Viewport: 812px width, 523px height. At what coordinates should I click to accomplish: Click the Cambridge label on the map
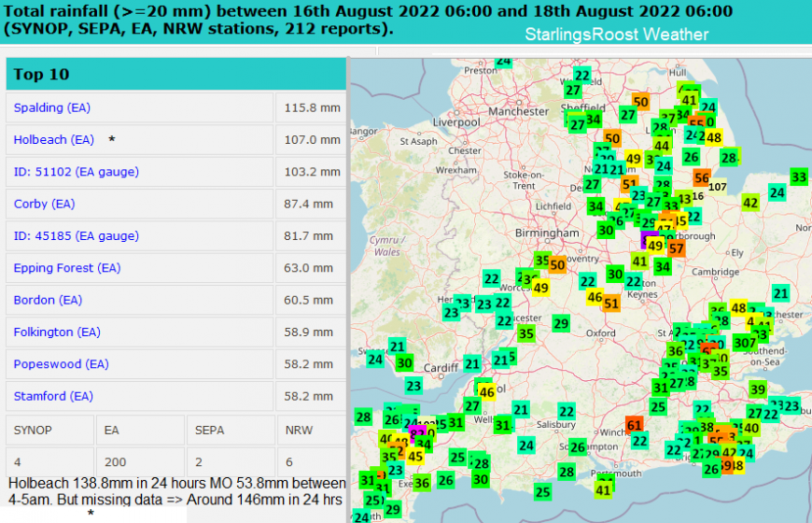(716, 272)
